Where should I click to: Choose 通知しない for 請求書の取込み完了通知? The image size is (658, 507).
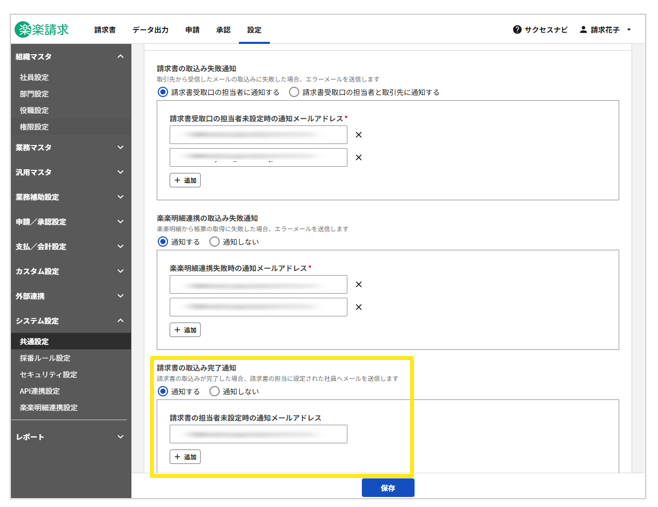[x=214, y=392]
